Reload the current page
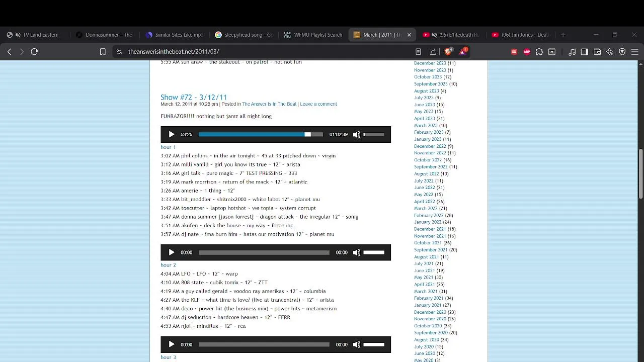Screen dimensions: 644x362 (x=34, y=52)
